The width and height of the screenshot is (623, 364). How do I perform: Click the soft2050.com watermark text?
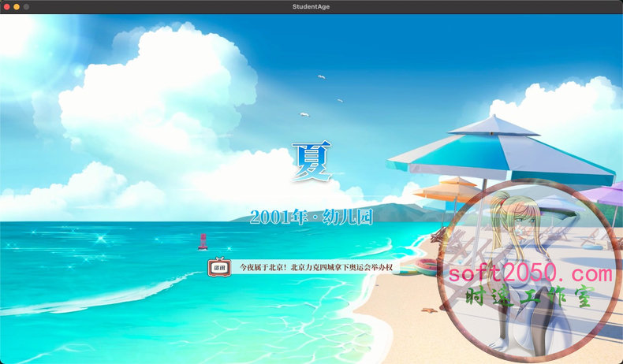(529, 274)
